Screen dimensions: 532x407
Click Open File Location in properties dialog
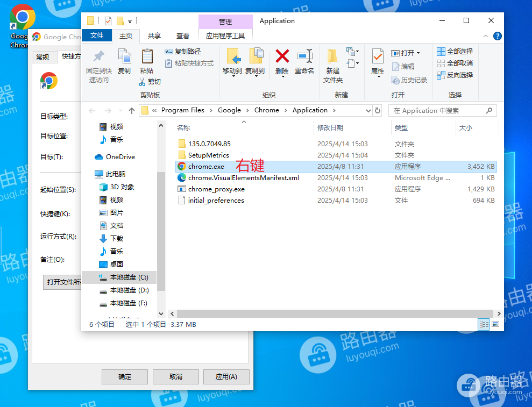[x=62, y=282]
